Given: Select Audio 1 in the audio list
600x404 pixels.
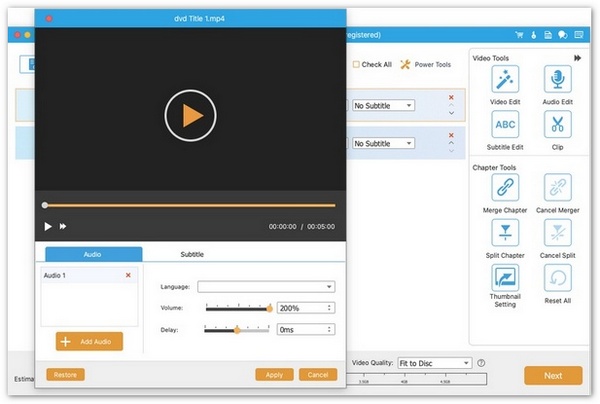Looking at the screenshot, I should click(89, 275).
